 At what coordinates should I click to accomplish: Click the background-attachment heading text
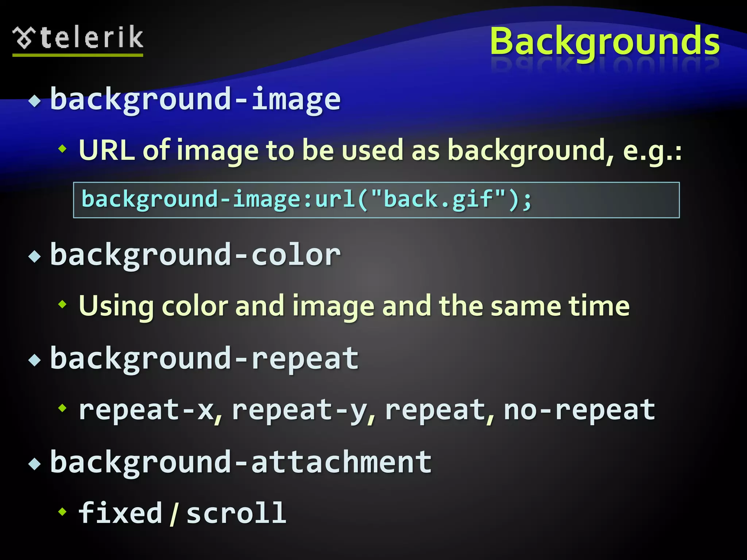pyautogui.click(x=241, y=462)
